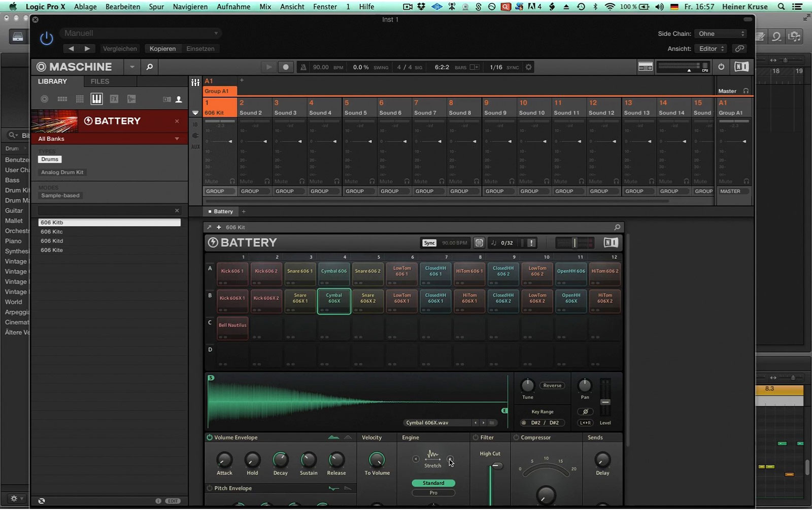
Task: Click the Battery panic exclamation button
Action: click(531, 243)
